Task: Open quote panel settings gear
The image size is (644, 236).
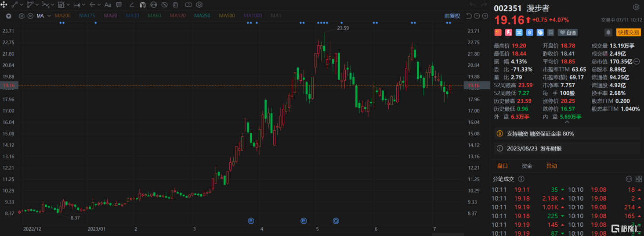Action: tap(636, 7)
